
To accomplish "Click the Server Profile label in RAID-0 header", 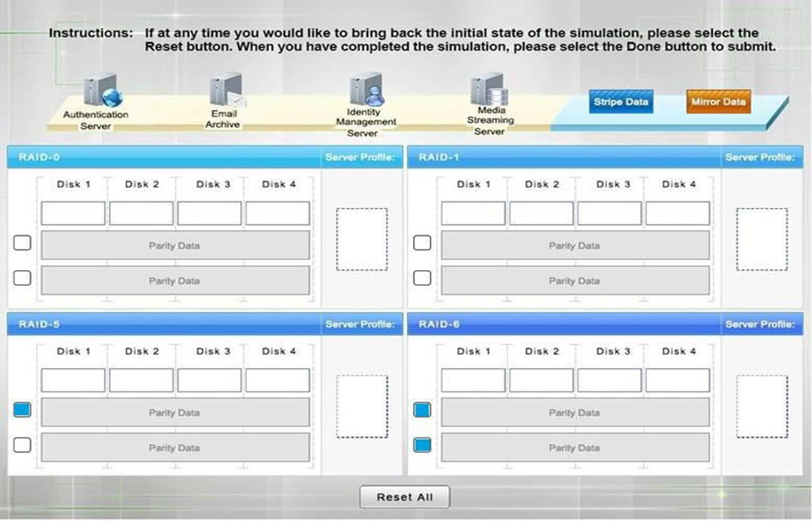I will tap(360, 157).
